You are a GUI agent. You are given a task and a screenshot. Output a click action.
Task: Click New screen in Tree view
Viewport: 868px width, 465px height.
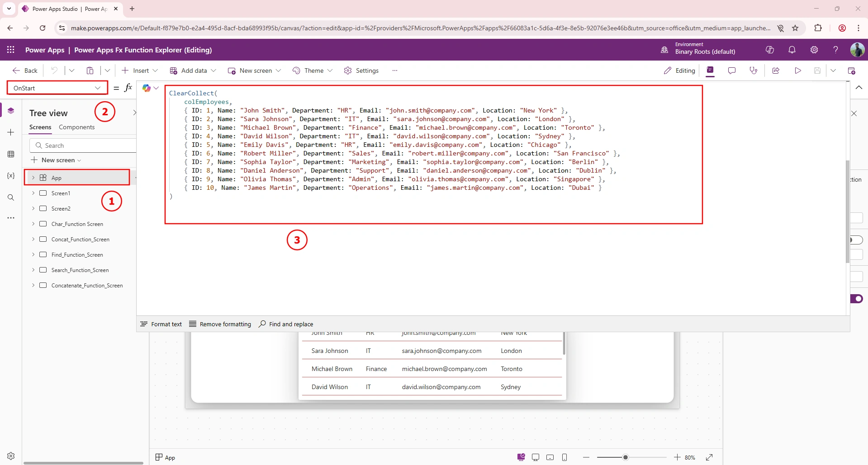(x=56, y=160)
